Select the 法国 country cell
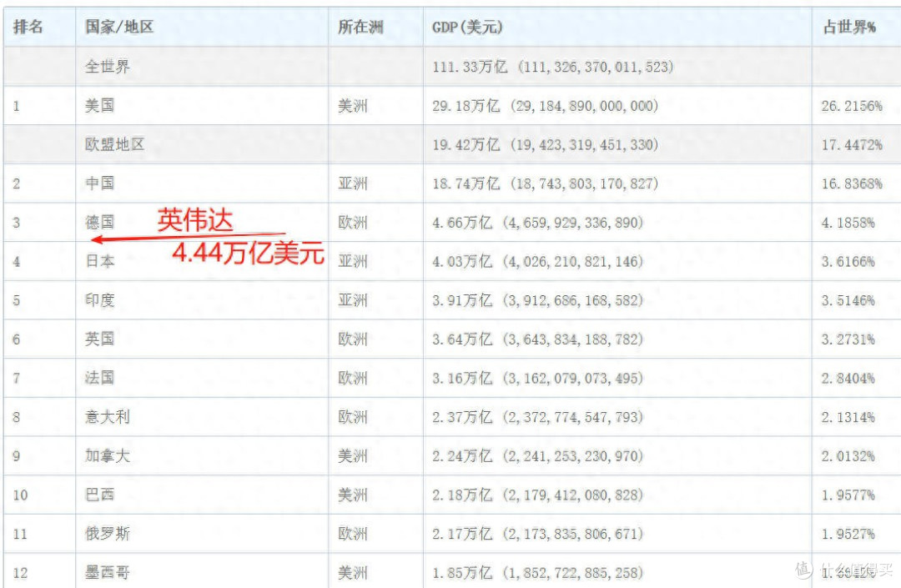Image resolution: width=901 pixels, height=588 pixels. [100, 378]
